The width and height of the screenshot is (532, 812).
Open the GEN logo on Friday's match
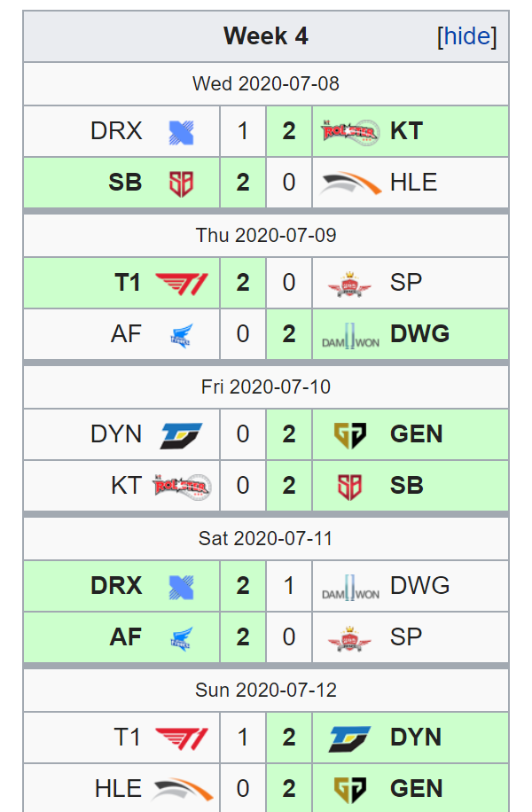pos(350,435)
